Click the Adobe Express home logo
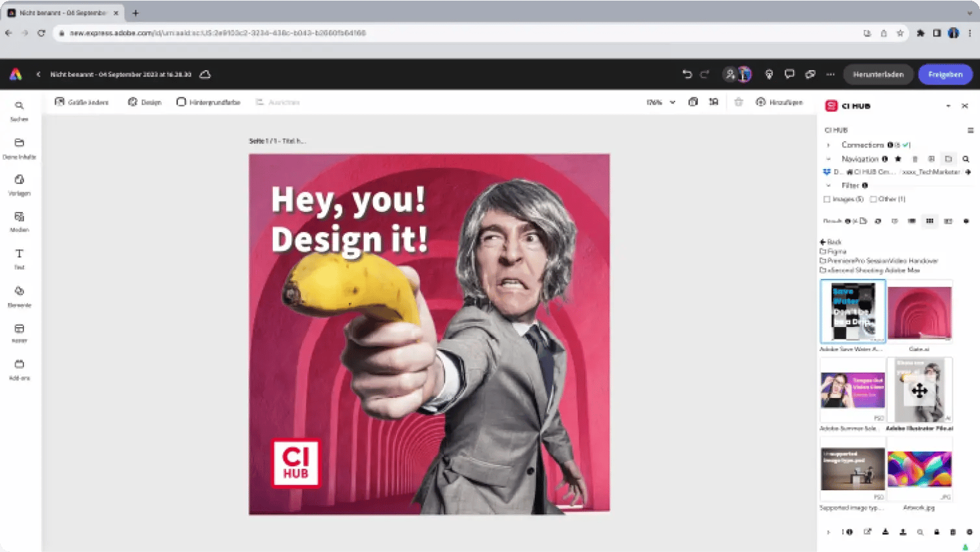The width and height of the screenshot is (980, 552). [16, 74]
